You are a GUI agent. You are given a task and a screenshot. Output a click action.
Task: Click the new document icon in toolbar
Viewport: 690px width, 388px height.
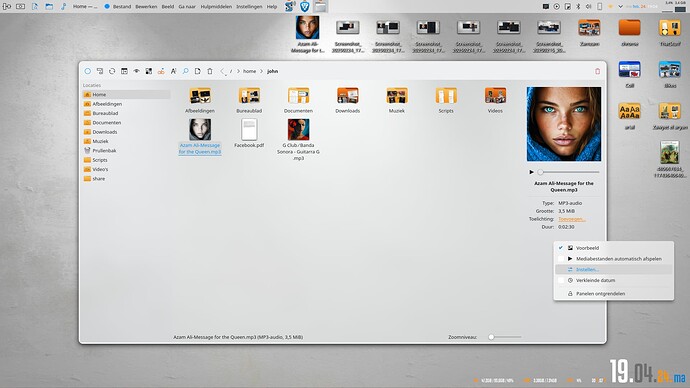coord(198,71)
